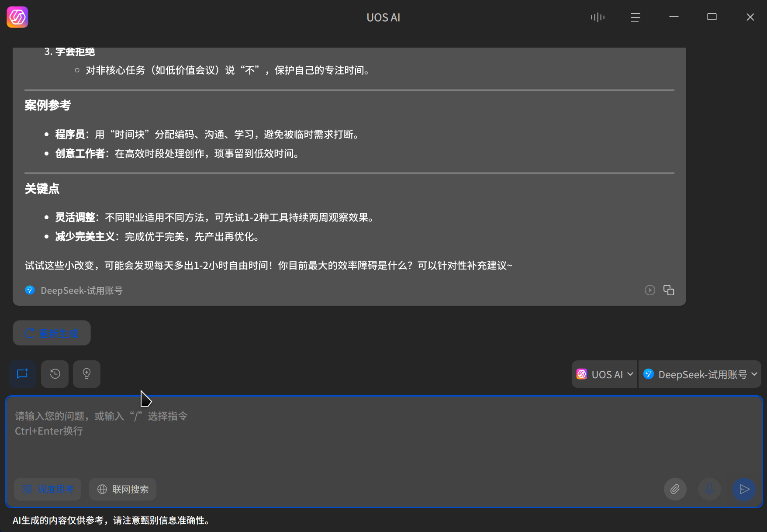
Task: Close the UOS AI window
Action: (x=750, y=17)
